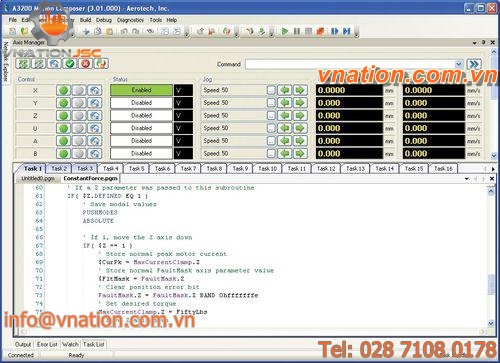Click the green checkmark in Axis Manager
Image resolution: width=500 pixels, height=363 pixels.
70,63
